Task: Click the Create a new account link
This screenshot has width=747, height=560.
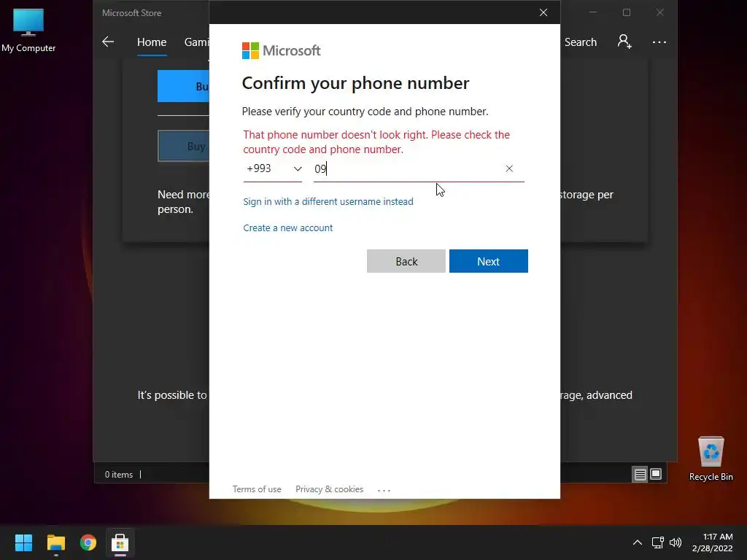Action: (x=287, y=227)
